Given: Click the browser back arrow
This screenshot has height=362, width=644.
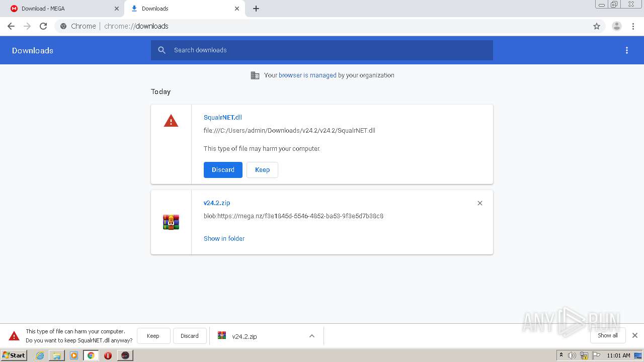Looking at the screenshot, I should 11,26.
